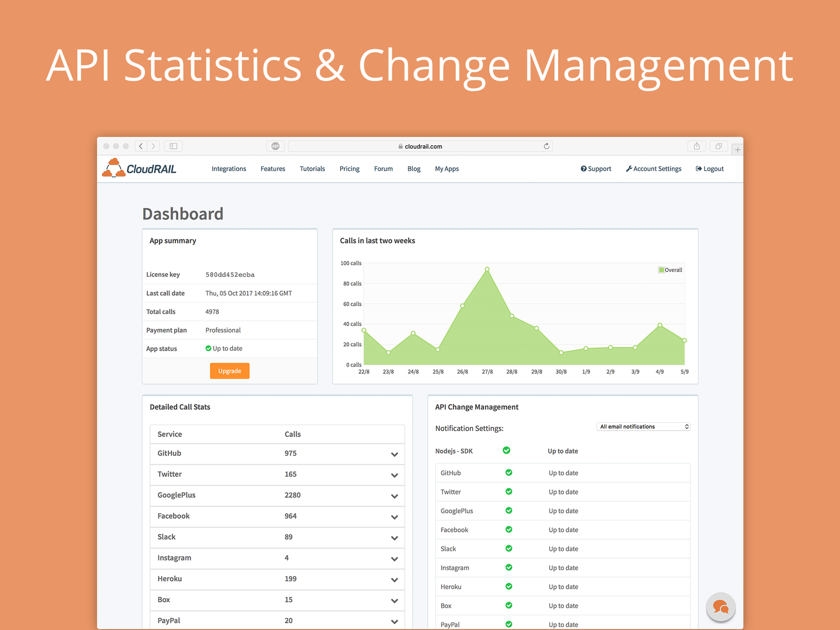This screenshot has height=630, width=840.
Task: Expand the Facebook call stats row
Action: [394, 518]
